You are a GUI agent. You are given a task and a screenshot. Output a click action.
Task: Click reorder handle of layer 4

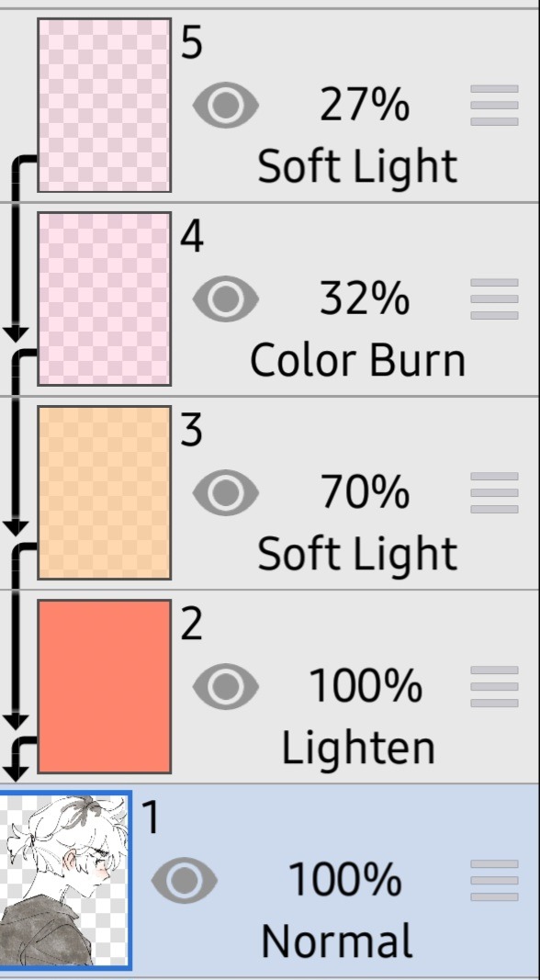(494, 299)
